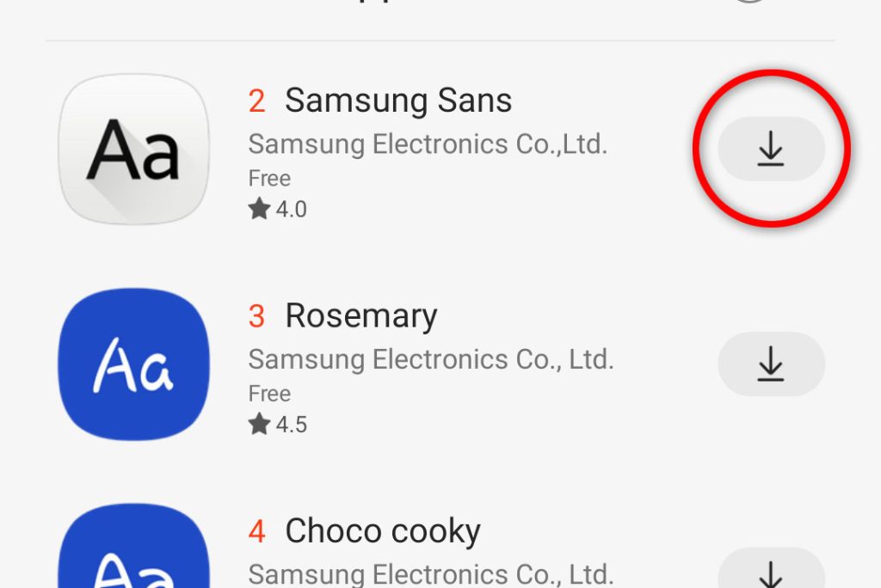Tap the 4.5 rating value
881x588 pixels.
[x=291, y=425]
